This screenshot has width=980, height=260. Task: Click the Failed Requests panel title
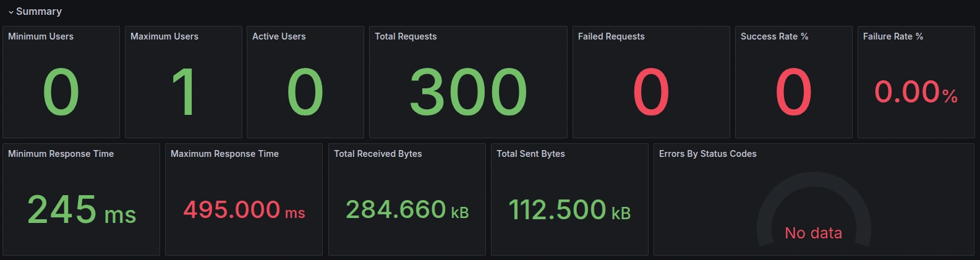coord(611,36)
